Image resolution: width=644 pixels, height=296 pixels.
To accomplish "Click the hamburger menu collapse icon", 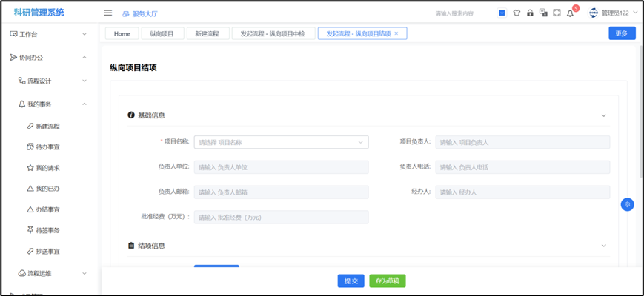I will 108,13.
